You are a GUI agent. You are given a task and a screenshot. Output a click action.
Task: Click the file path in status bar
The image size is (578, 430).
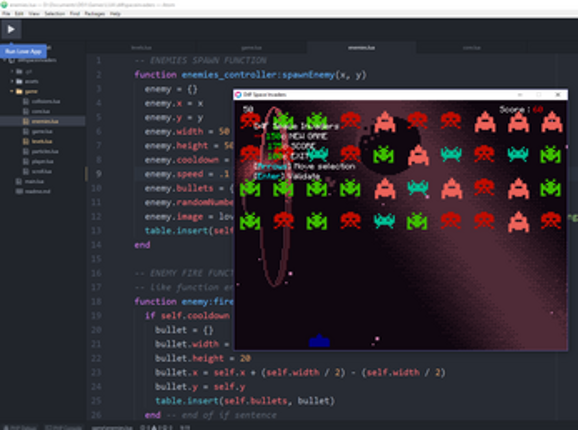click(x=112, y=427)
